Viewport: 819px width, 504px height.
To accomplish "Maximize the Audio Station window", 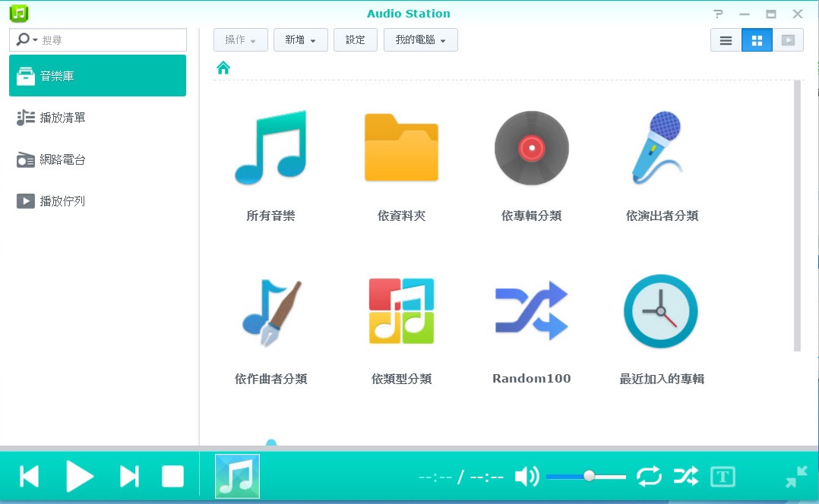I will click(770, 14).
